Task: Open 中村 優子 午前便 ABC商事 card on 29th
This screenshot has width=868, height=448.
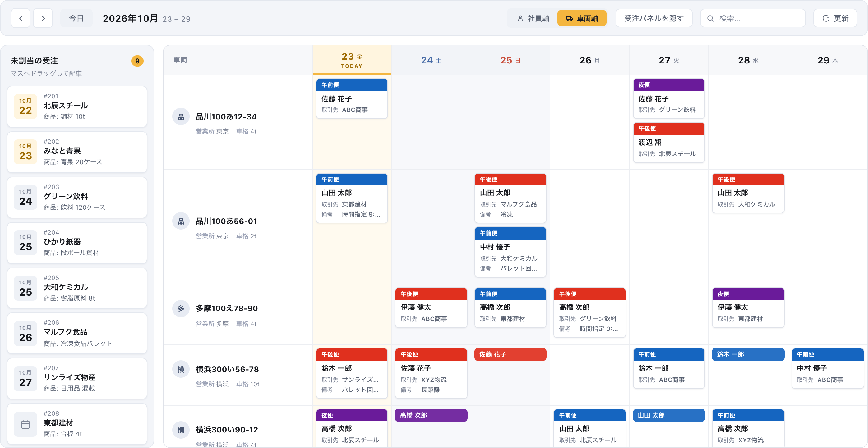Action: [828, 368]
